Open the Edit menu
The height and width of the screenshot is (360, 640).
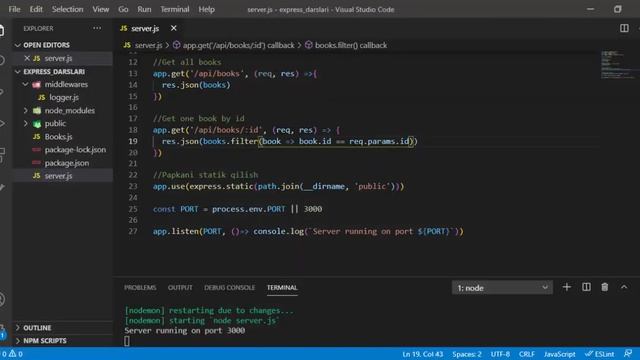[36, 9]
